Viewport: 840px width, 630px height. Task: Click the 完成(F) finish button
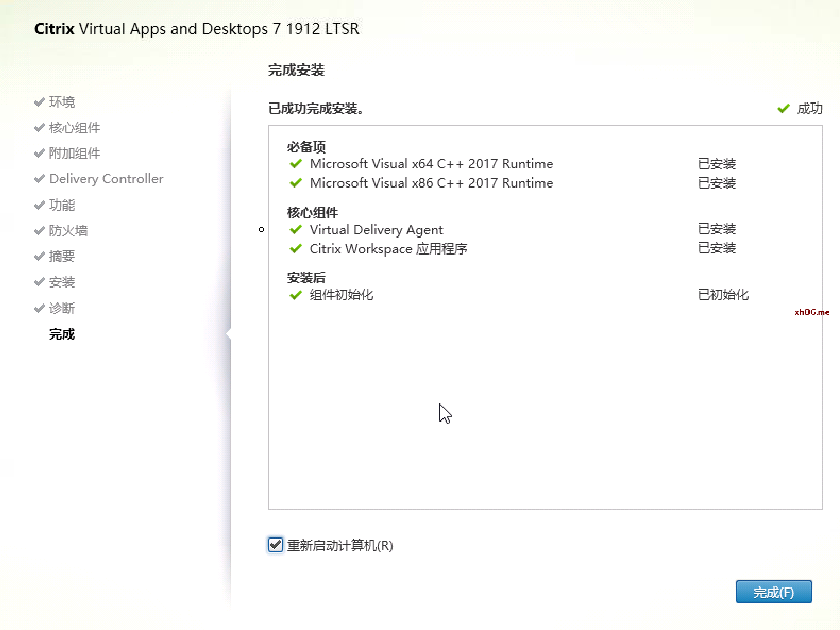tap(773, 592)
